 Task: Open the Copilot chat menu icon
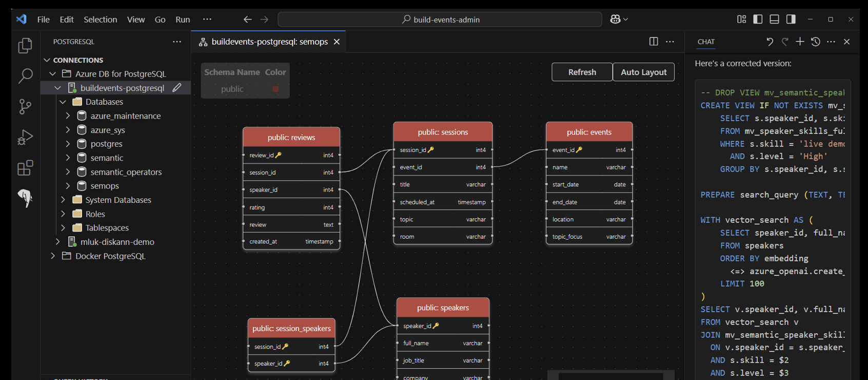click(619, 20)
